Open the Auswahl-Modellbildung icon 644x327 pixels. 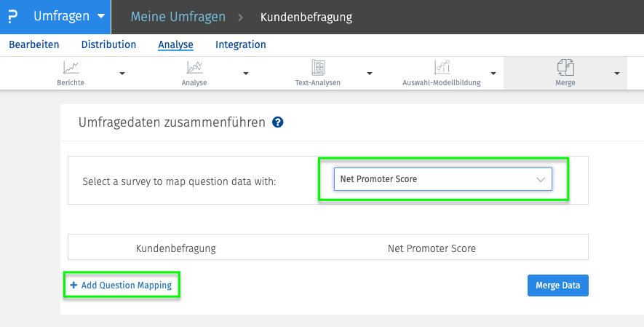tap(442, 68)
